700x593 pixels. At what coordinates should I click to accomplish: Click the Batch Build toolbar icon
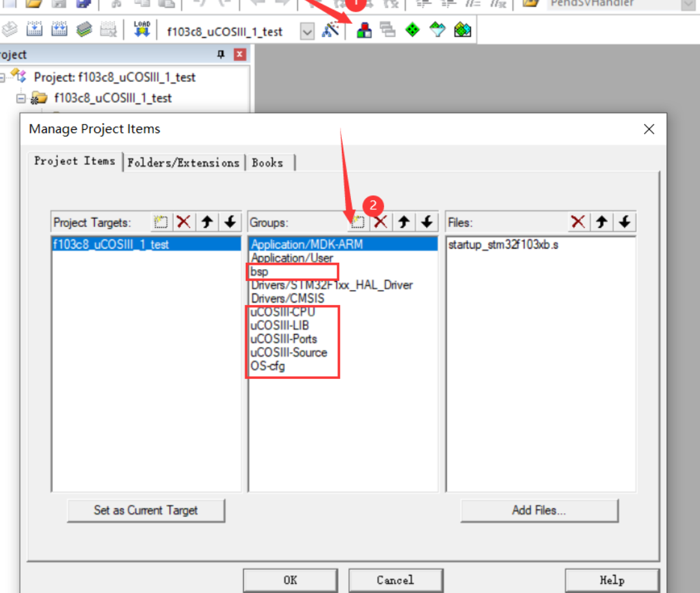click(84, 29)
